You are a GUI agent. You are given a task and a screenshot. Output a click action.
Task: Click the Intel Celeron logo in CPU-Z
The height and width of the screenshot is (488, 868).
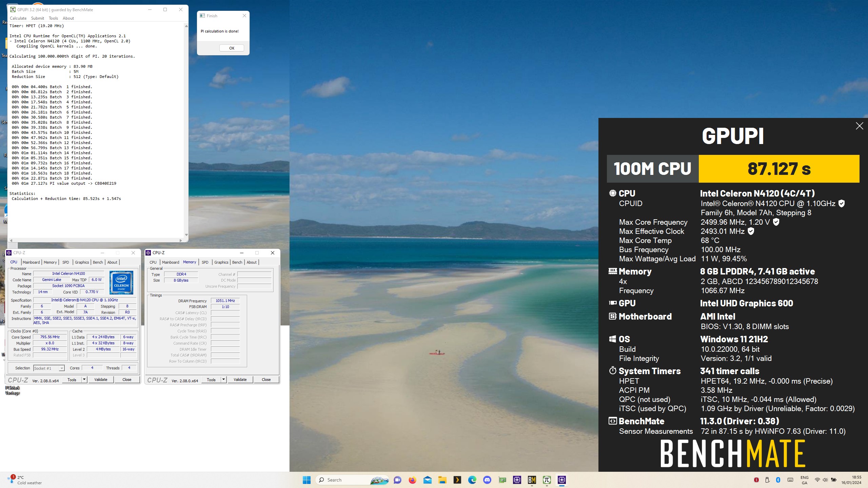click(x=121, y=282)
